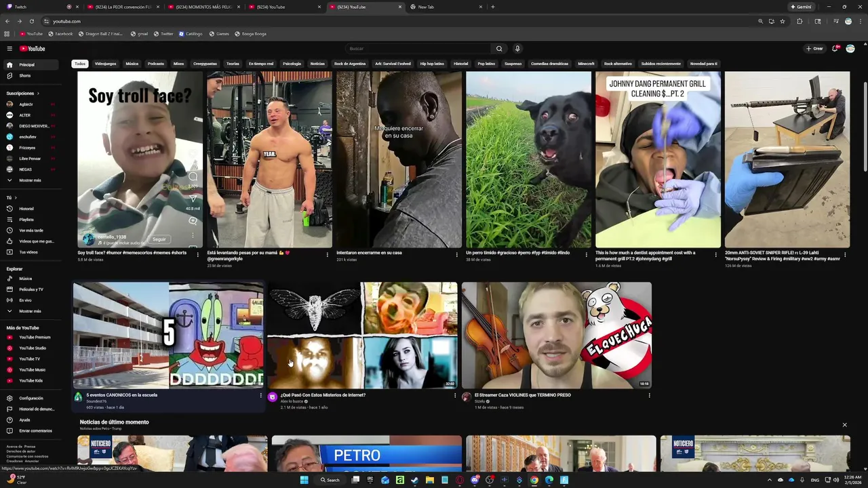Open the enchufetv subscription channel
The image size is (868, 488).
31,137
